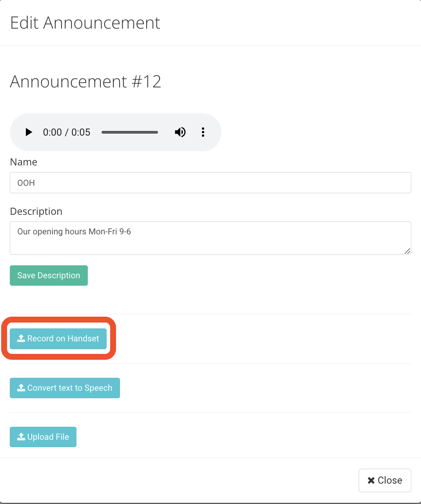Click the Record on Handset button
The image size is (421, 504).
click(x=58, y=339)
